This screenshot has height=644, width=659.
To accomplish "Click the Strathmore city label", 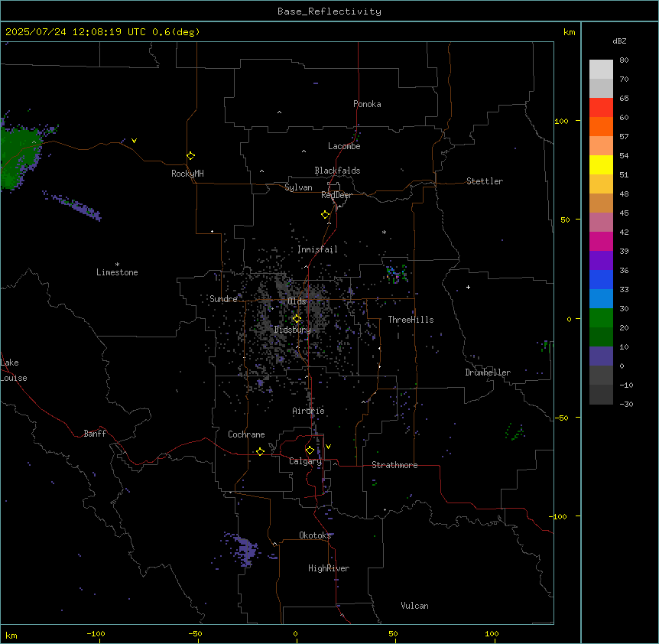I will 394,465.
